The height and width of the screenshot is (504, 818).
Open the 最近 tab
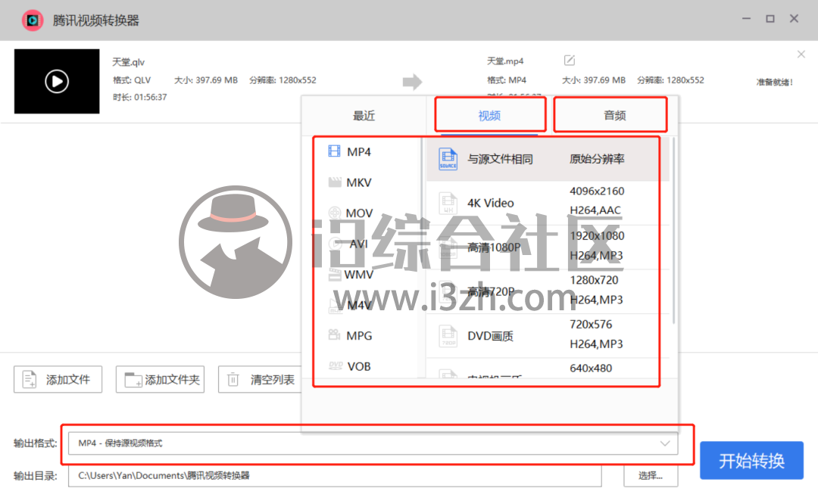pos(364,116)
